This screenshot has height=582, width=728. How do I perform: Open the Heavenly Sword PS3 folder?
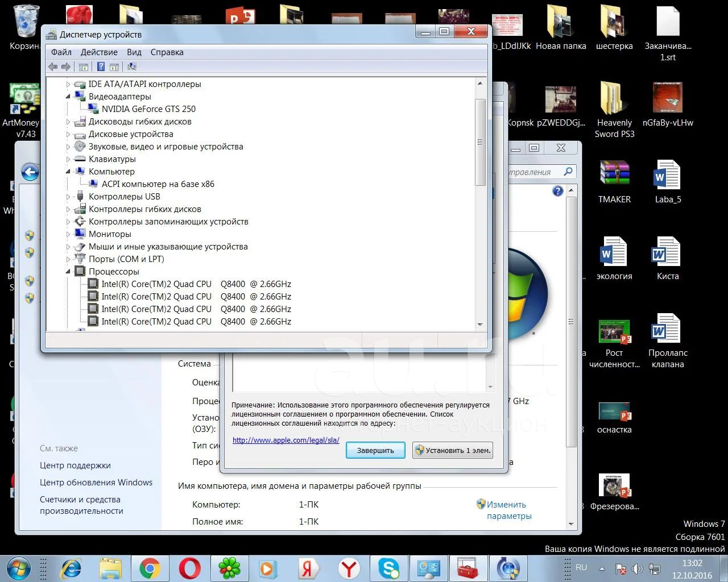(x=614, y=110)
